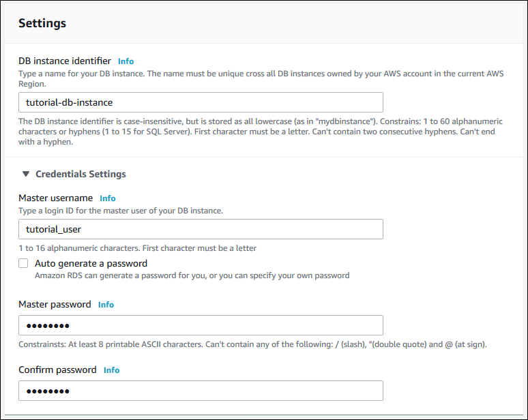Open Info help for Master password
Viewport: 528px width, 420px height.
[106, 305]
